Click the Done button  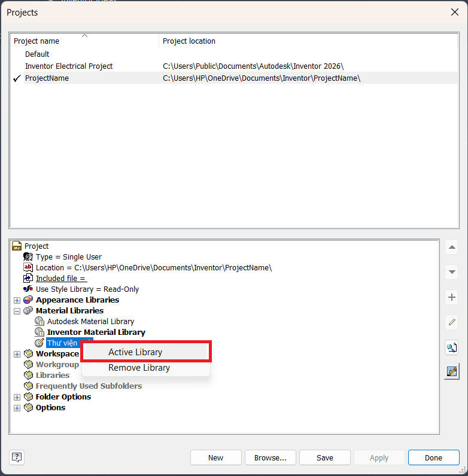pyautogui.click(x=434, y=457)
